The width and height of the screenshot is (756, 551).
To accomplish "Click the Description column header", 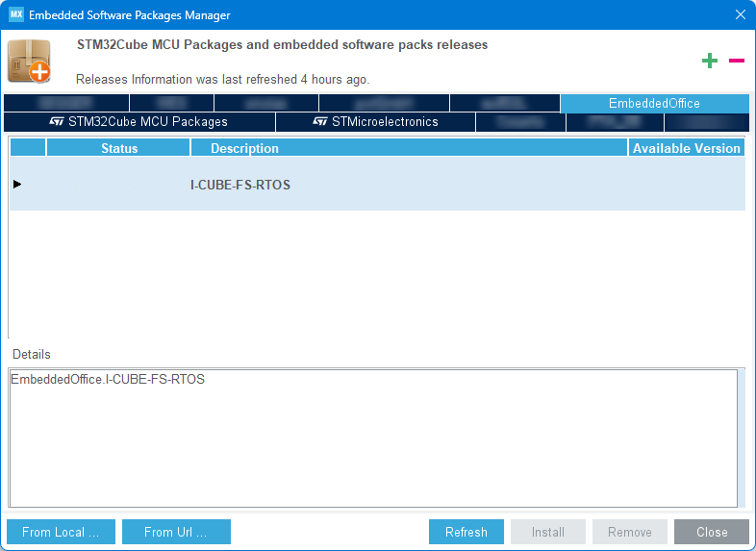I will coord(409,148).
